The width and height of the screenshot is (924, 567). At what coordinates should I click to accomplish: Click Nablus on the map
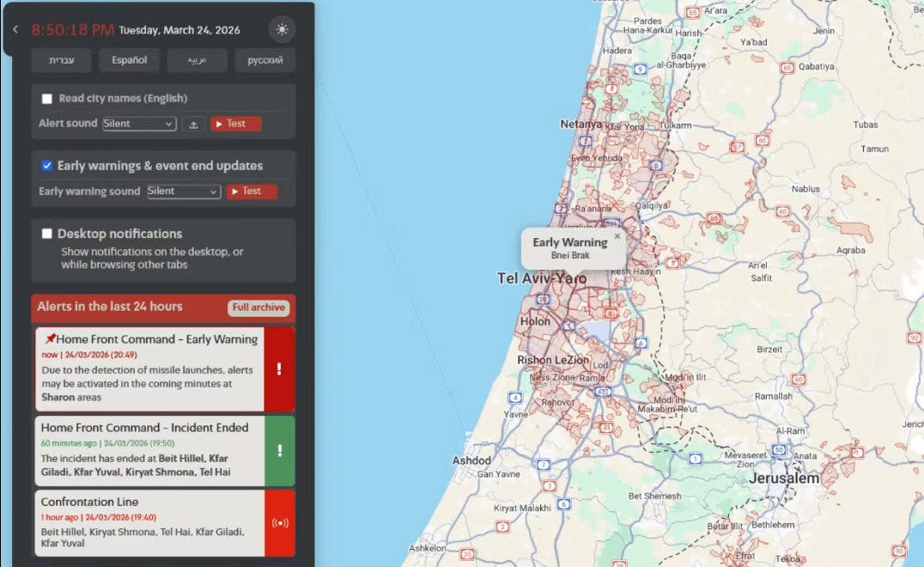[805, 189]
